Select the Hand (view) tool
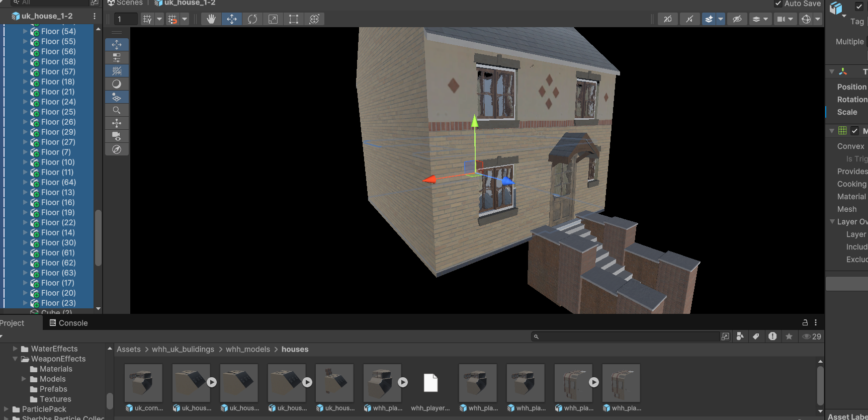Image resolution: width=868 pixels, height=420 pixels. tap(211, 19)
